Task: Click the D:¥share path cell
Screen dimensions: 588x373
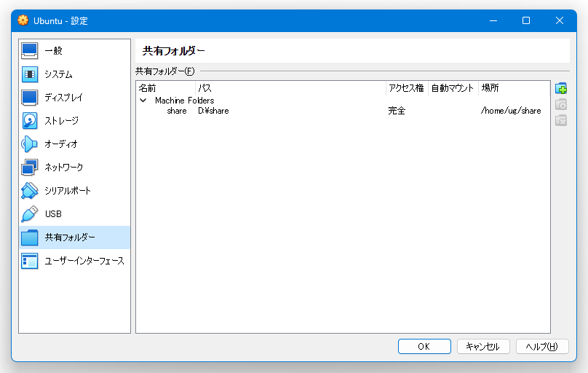Action: tap(213, 111)
